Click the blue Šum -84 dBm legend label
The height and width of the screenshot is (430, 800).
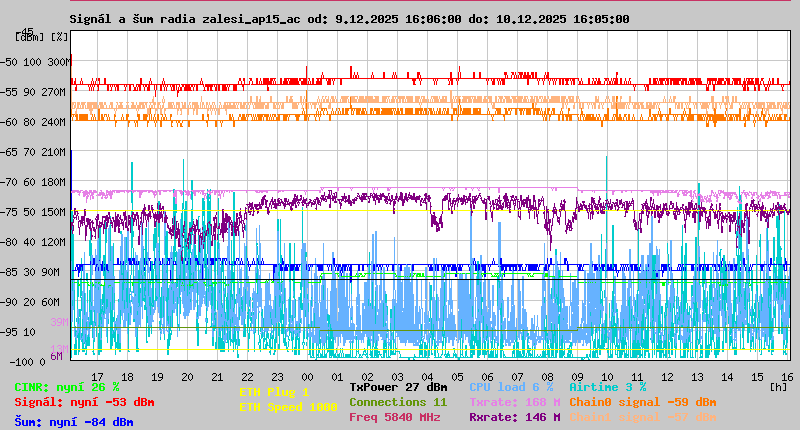pos(73,422)
